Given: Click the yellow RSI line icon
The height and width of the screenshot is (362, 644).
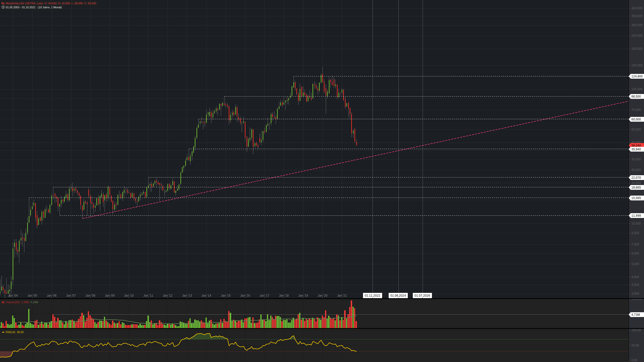Looking at the screenshot, I should click(3, 332).
